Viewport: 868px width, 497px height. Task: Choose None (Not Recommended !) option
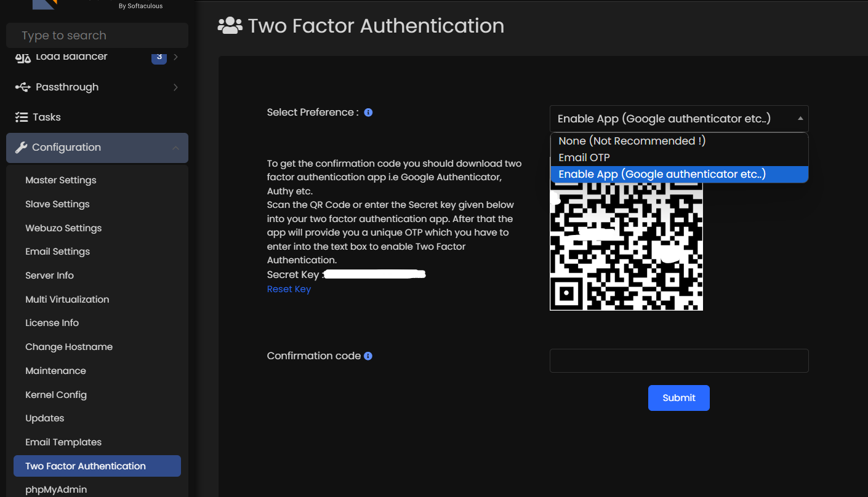pos(679,141)
